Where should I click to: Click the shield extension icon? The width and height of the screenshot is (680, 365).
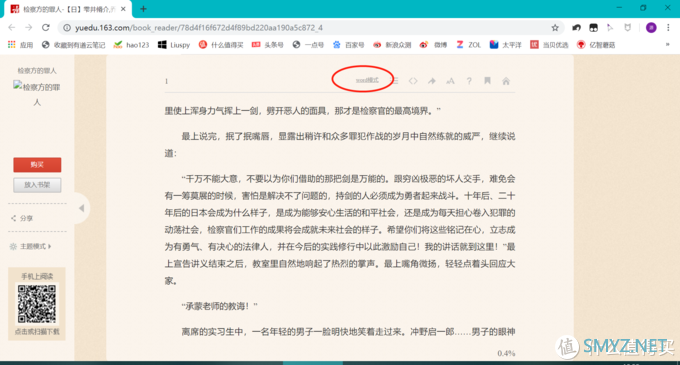628,28
